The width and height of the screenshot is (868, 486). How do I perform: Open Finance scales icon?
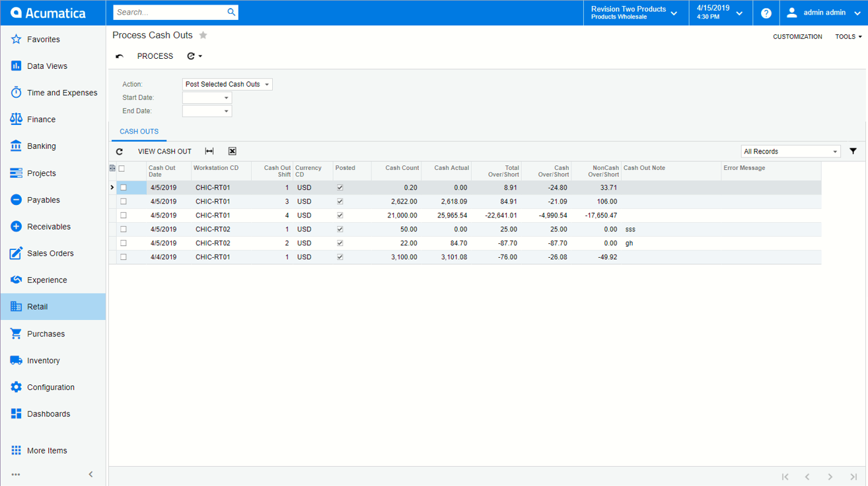pos(16,119)
